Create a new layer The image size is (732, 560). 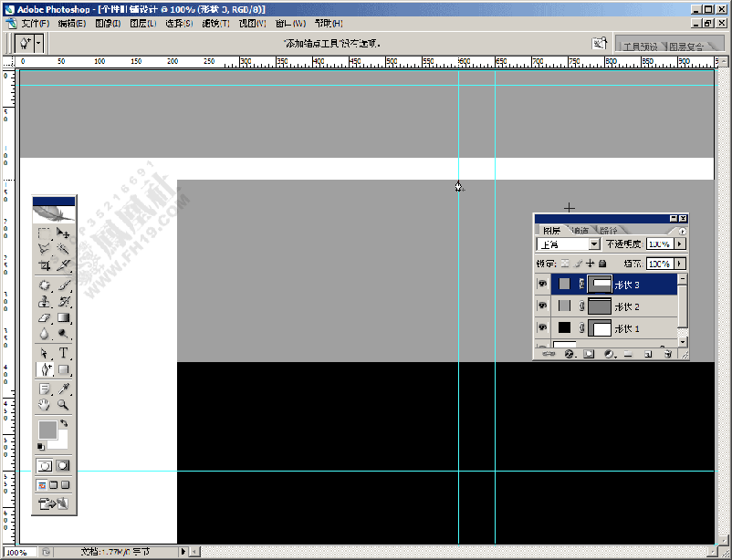point(648,354)
